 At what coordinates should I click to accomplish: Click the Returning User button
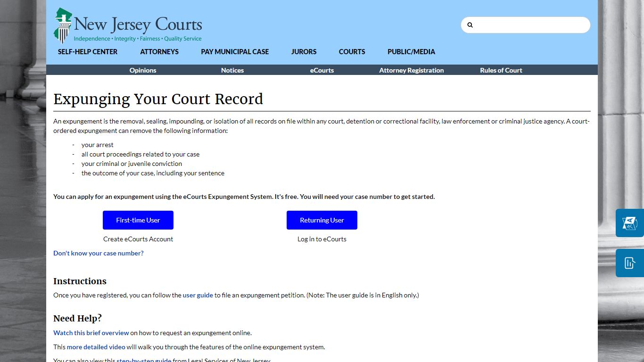point(322,220)
